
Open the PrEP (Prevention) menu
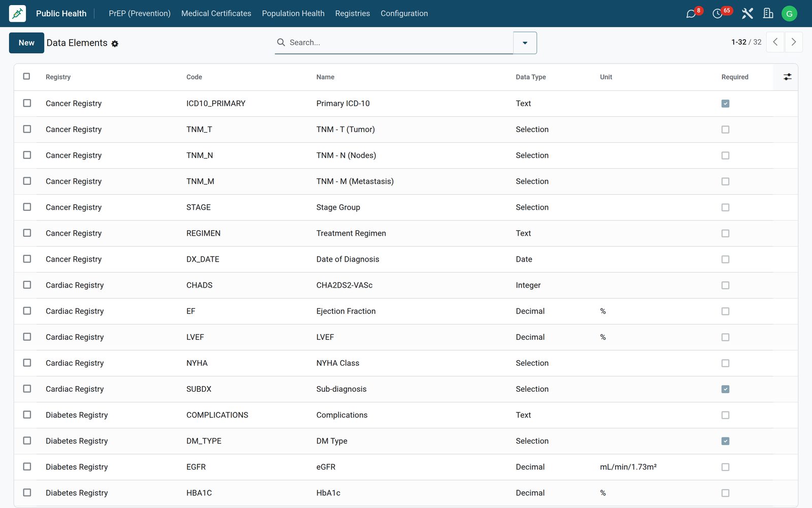tap(140, 14)
